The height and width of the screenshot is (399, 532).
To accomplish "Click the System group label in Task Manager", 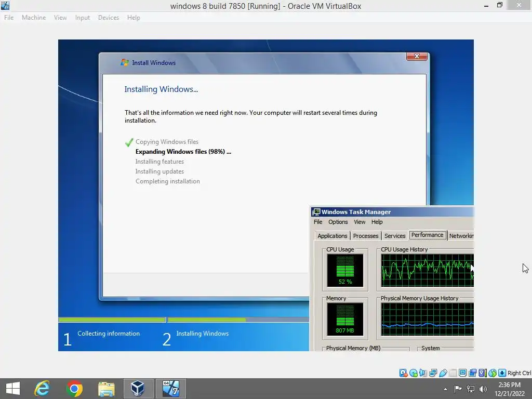I will click(x=430, y=348).
